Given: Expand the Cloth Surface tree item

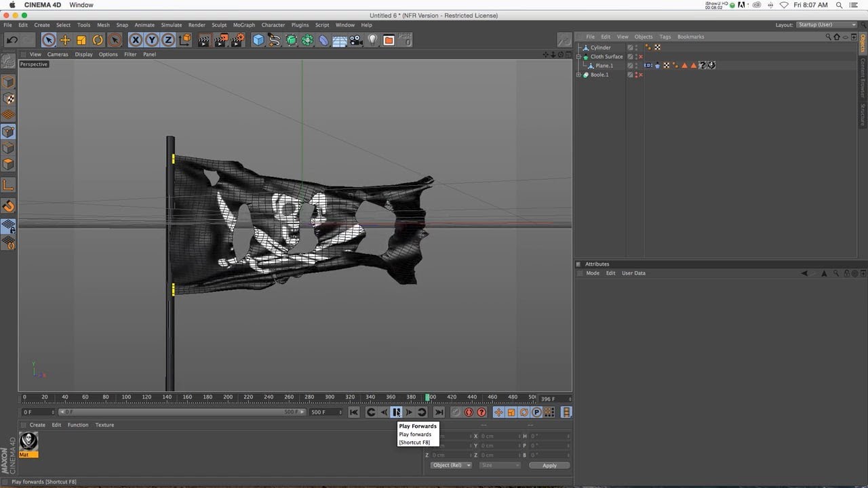Looking at the screenshot, I should [578, 56].
